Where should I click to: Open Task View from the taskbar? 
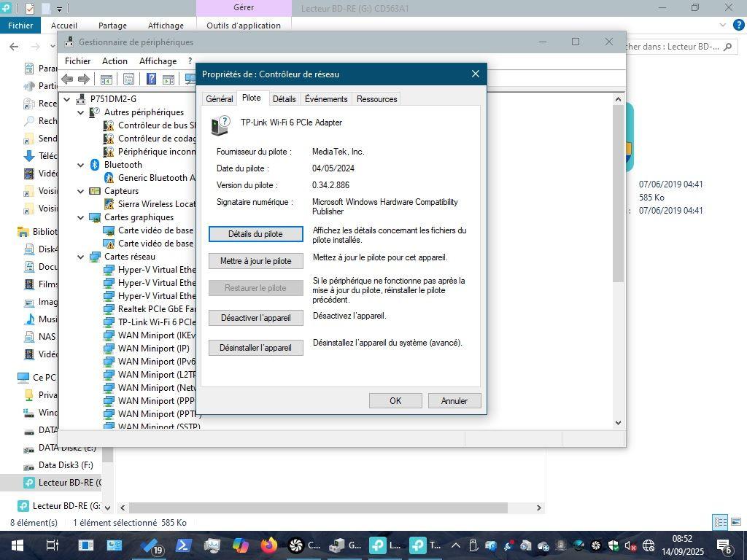[x=52, y=545]
